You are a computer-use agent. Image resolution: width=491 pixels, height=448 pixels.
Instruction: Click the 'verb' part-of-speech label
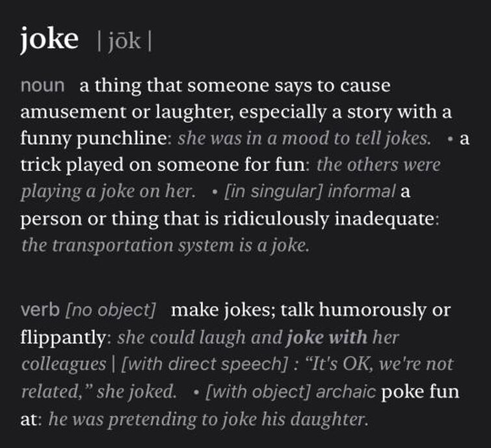click(x=40, y=310)
